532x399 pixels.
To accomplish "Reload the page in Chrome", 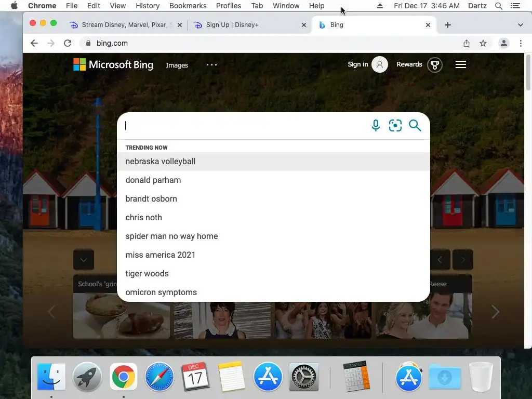I will pos(68,43).
